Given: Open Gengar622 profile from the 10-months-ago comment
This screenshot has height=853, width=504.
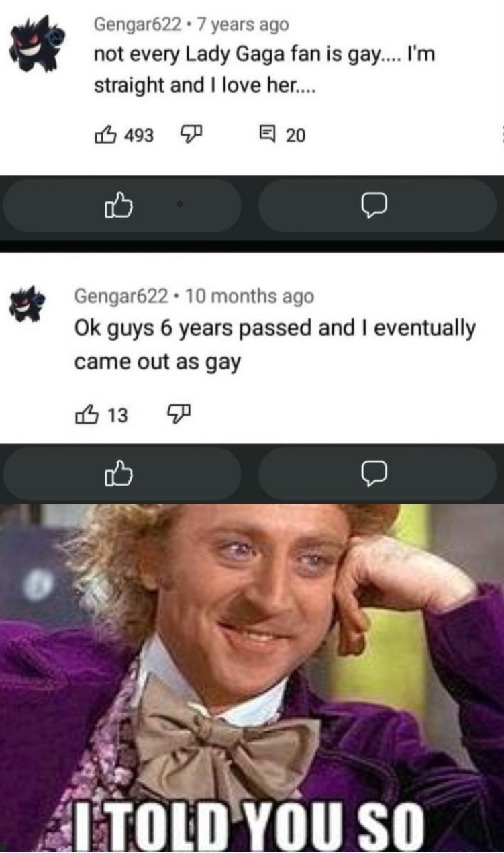Looking at the screenshot, I should (x=121, y=296).
